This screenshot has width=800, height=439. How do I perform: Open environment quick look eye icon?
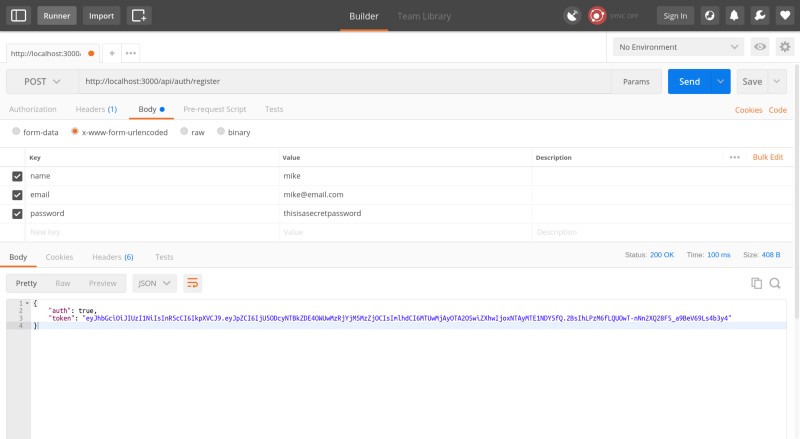pyautogui.click(x=760, y=47)
